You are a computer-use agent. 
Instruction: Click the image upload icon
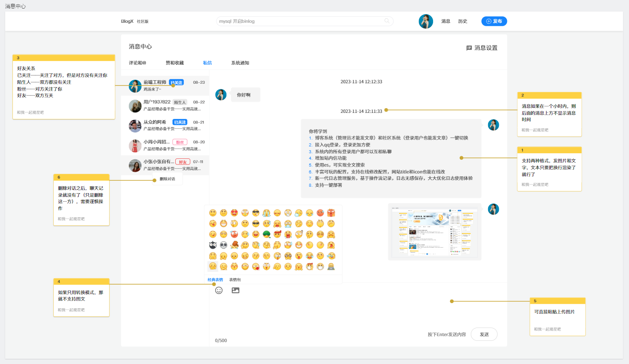235,290
